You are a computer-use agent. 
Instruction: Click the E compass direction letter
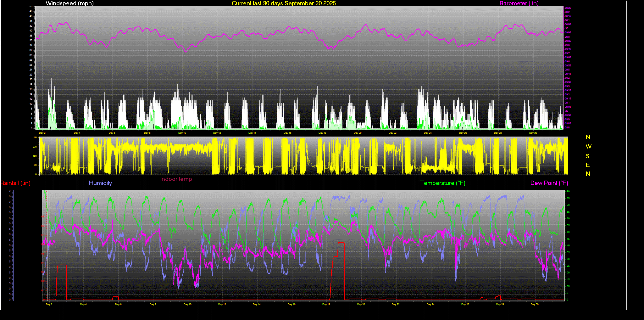coord(588,165)
